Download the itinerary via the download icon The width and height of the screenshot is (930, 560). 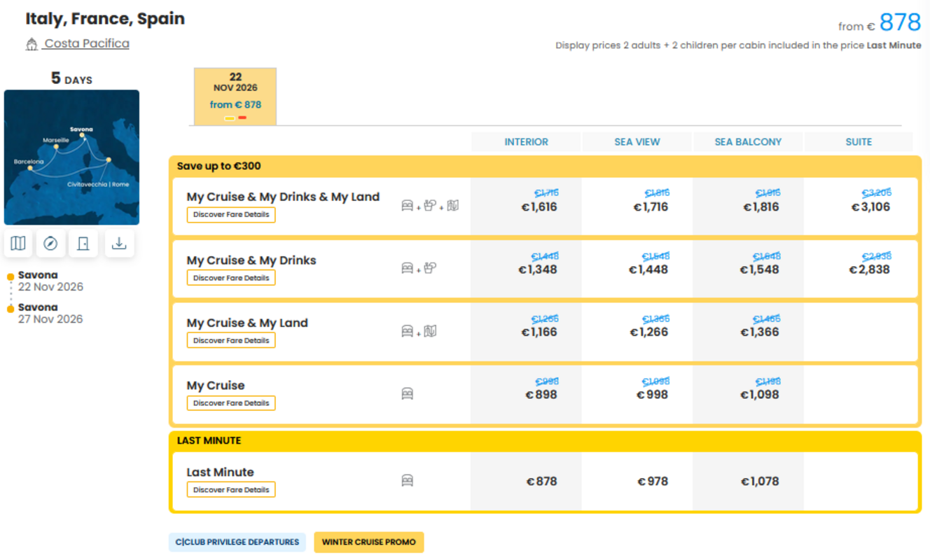tap(119, 244)
